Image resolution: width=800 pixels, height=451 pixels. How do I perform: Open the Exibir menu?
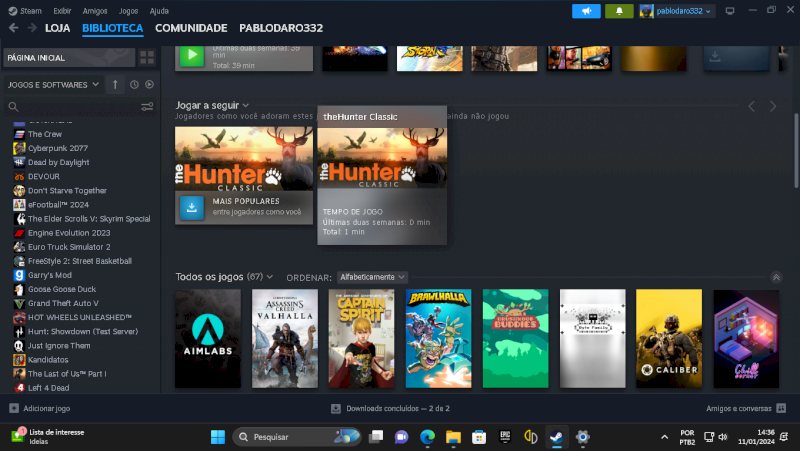(x=62, y=11)
